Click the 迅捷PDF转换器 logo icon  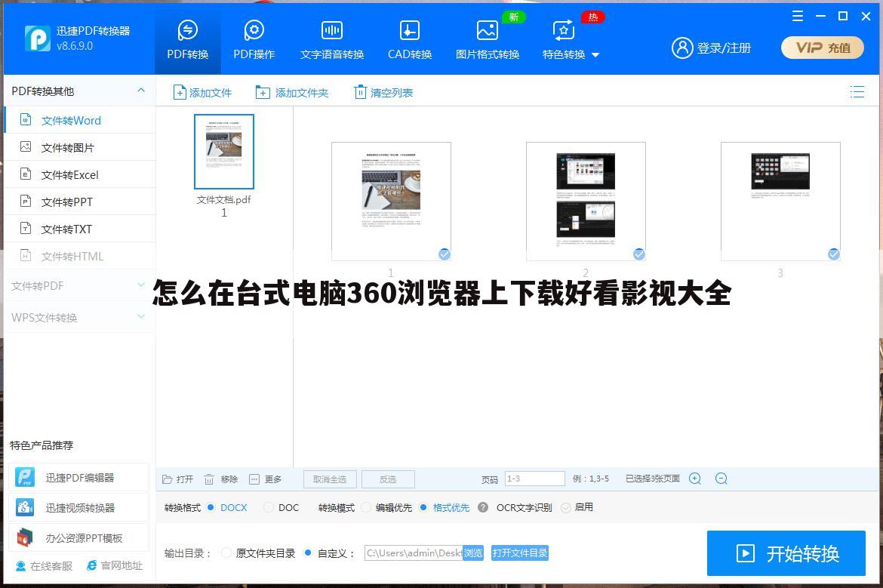[x=38, y=38]
